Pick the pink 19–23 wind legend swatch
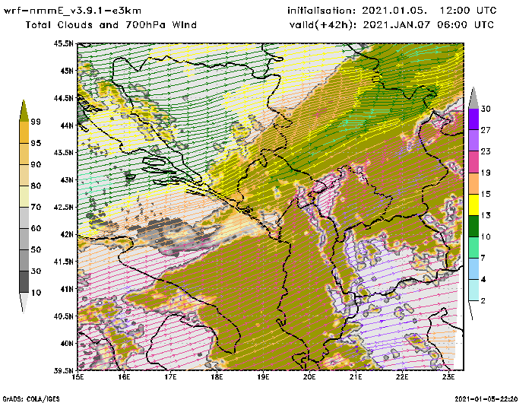This screenshot has width=532, height=403. pyautogui.click(x=473, y=162)
